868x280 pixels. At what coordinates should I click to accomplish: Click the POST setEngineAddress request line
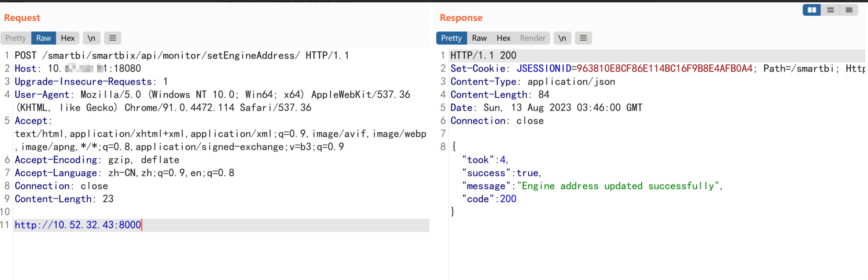point(182,55)
